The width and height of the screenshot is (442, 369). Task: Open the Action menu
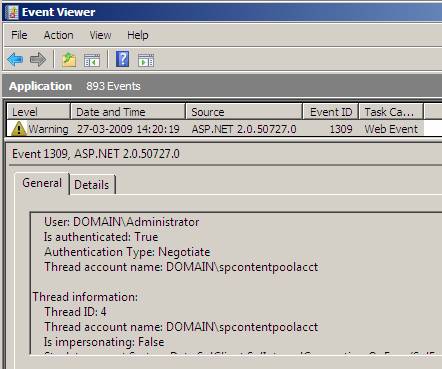point(58,35)
